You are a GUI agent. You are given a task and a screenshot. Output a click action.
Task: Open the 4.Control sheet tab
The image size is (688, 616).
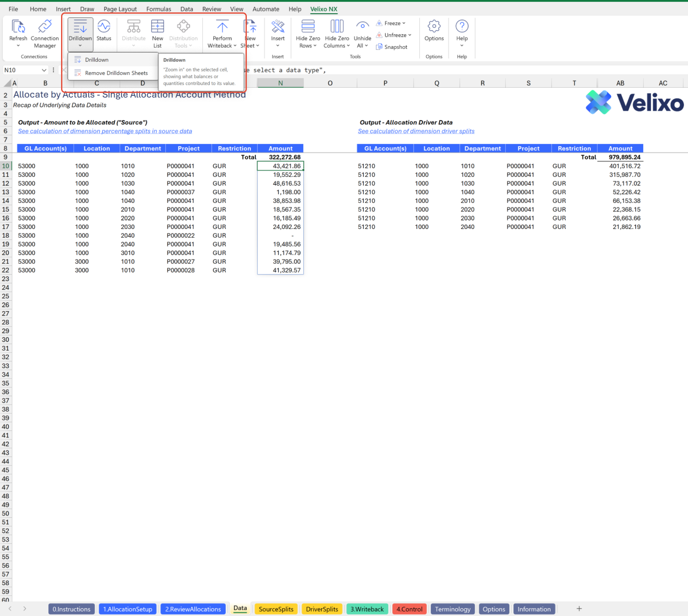[x=409, y=609]
